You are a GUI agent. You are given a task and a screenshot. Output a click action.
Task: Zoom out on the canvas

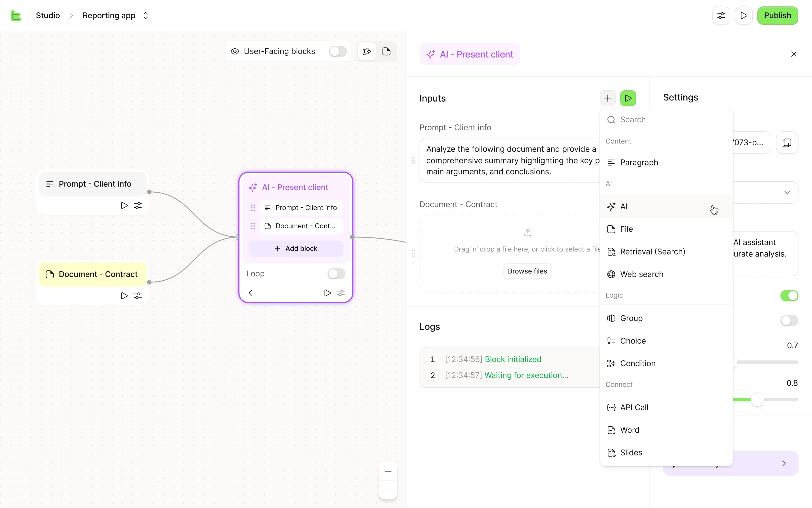click(x=388, y=490)
